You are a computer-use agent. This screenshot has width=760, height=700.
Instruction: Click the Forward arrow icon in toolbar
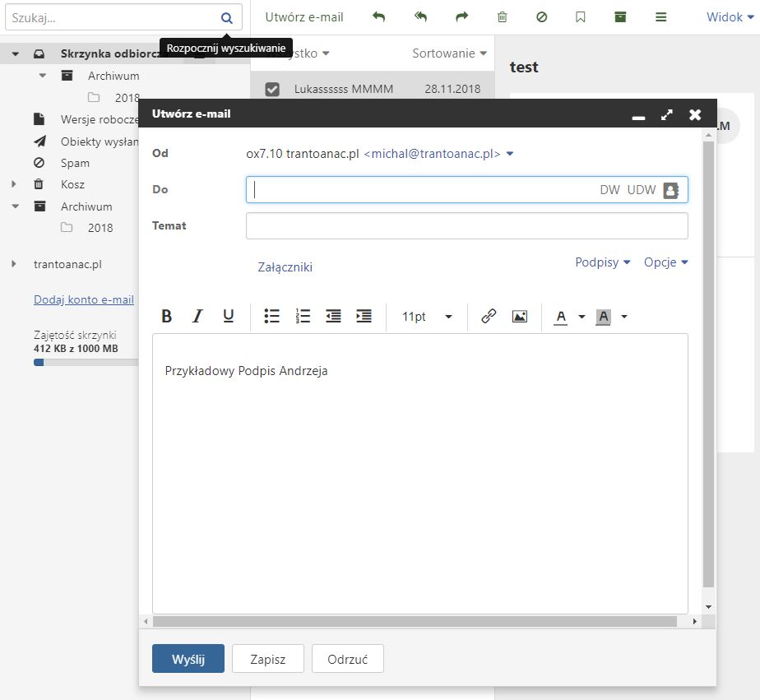click(x=462, y=17)
